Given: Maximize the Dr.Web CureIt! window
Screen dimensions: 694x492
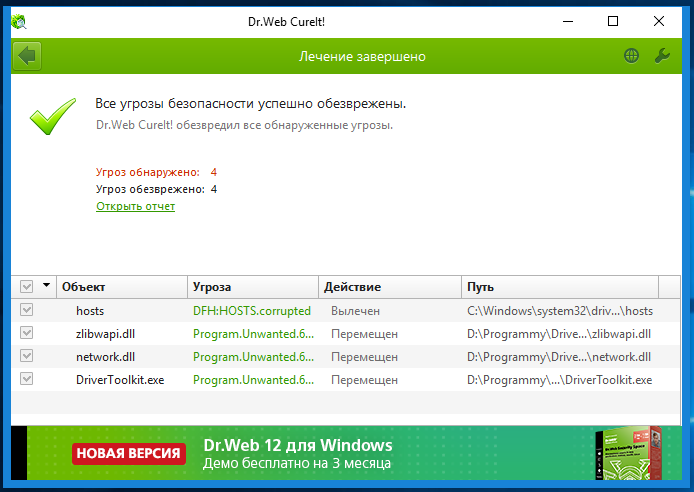Looking at the screenshot, I should coord(613,21).
